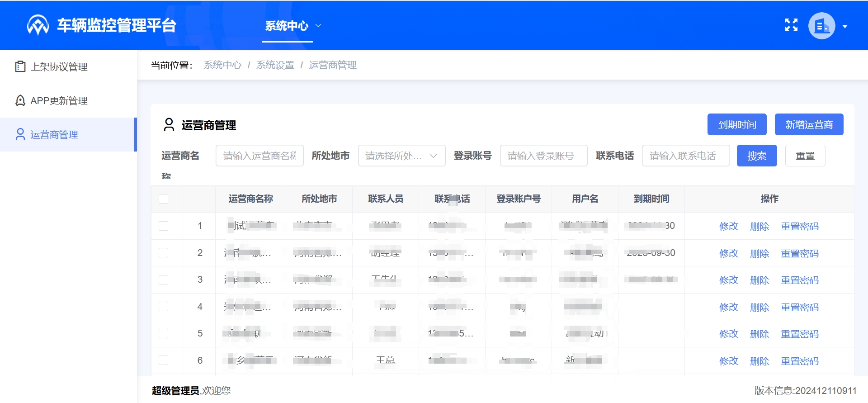Go to 系统设置 breadcrumb
The height and width of the screenshot is (403, 868).
(x=275, y=65)
